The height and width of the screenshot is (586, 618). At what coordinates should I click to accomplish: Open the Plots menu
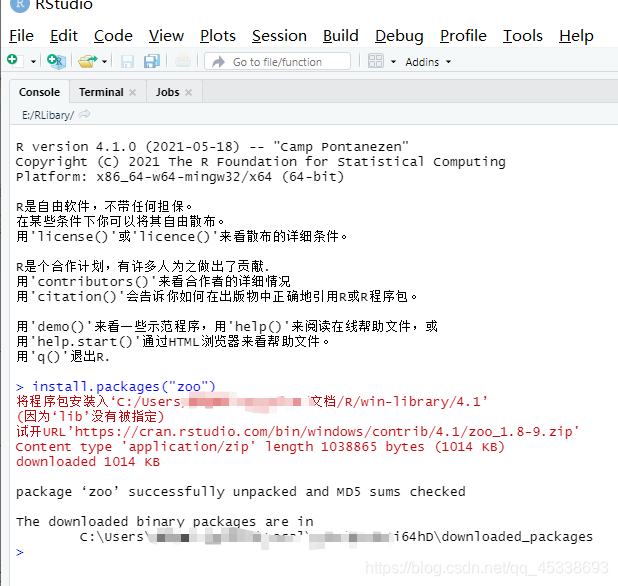click(x=218, y=36)
